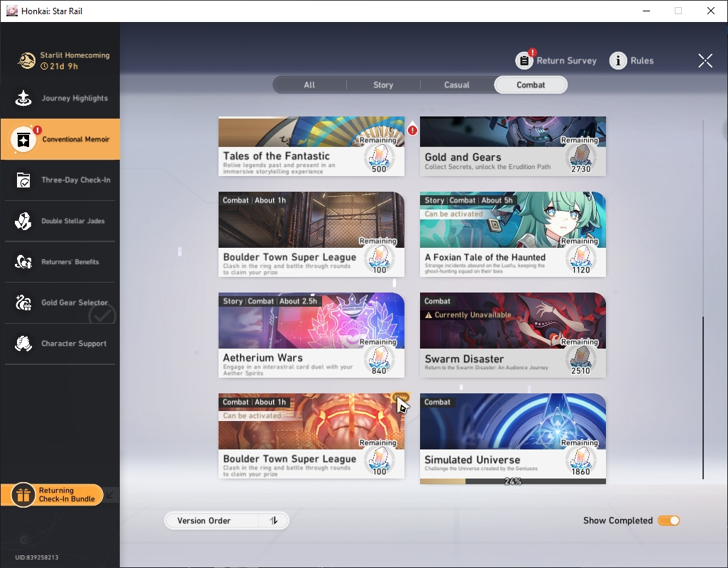Click the Simulated Universe 24% progress bar
Screen dimensions: 728x568
point(512,481)
